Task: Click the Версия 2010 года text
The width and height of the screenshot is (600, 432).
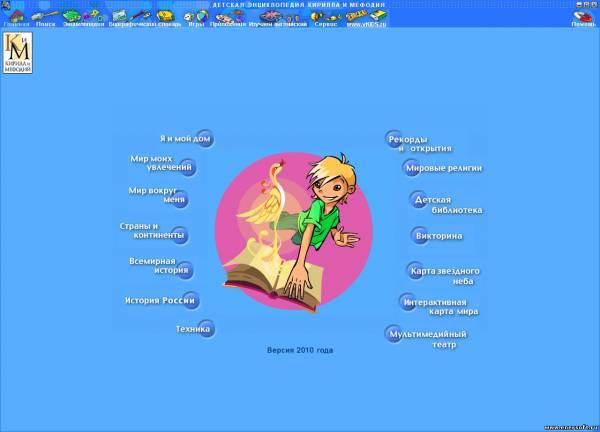Action: [300, 350]
